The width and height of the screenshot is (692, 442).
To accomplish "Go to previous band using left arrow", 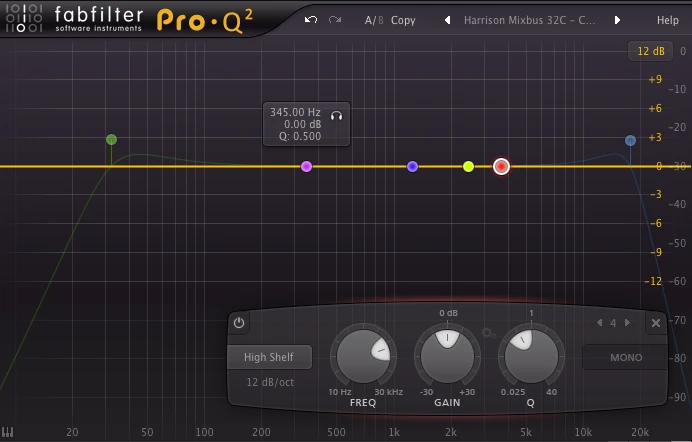I will click(599, 323).
